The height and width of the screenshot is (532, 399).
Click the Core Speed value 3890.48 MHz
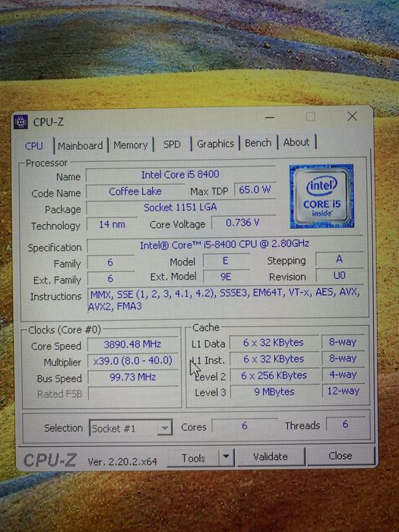132,345
